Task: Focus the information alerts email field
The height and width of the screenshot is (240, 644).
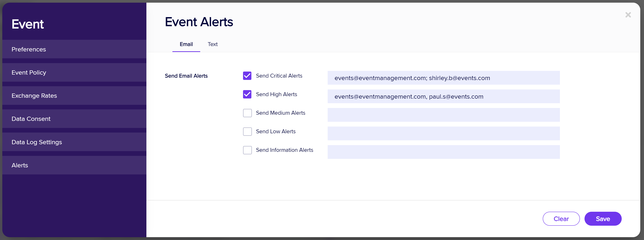Action: click(443, 152)
